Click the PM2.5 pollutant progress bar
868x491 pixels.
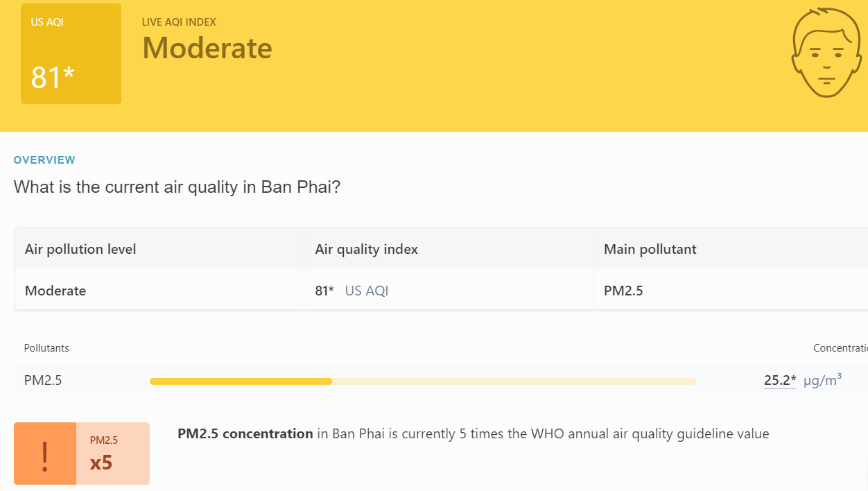coord(423,381)
